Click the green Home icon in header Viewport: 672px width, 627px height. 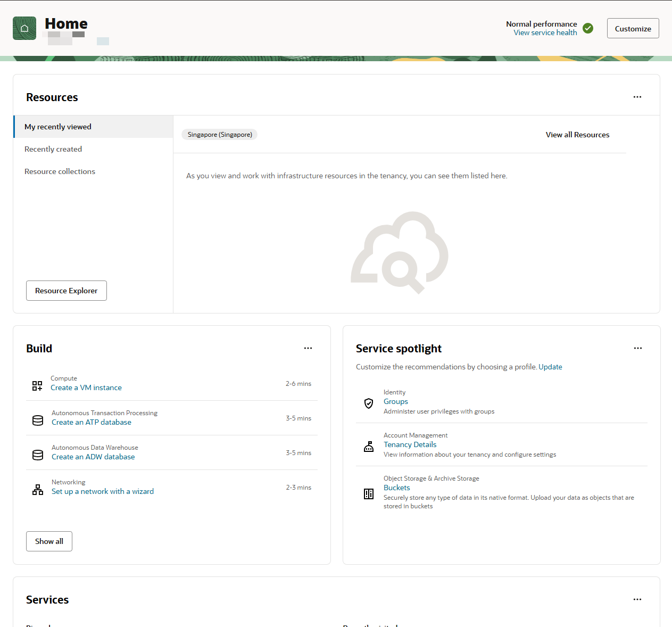coord(24,28)
